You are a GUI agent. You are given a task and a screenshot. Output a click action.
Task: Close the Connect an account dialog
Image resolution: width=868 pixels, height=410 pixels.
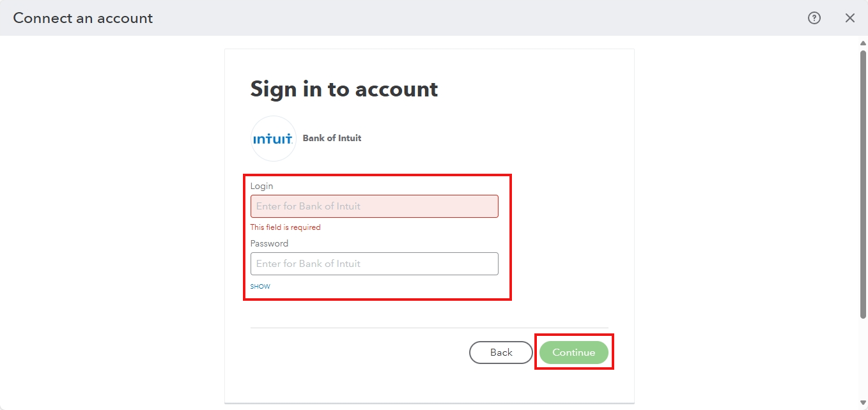850,18
